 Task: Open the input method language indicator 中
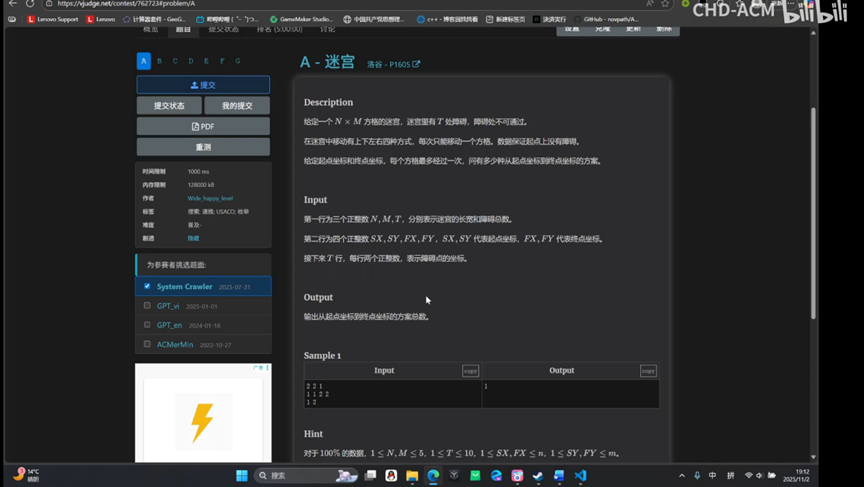(x=713, y=476)
